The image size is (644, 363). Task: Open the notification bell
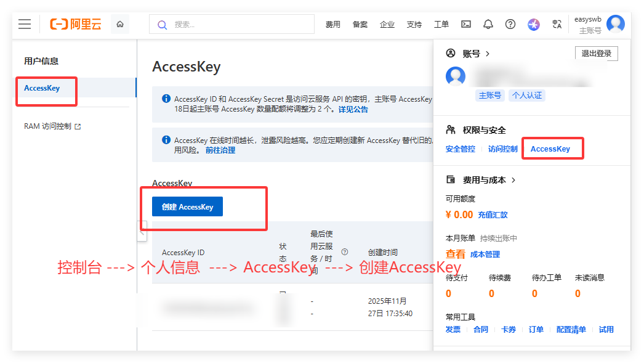[488, 24]
